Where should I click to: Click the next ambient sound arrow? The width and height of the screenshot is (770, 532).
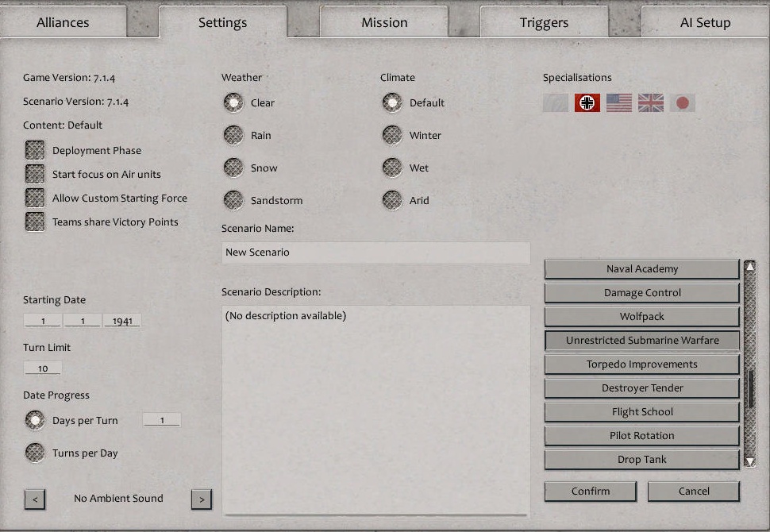[202, 499]
